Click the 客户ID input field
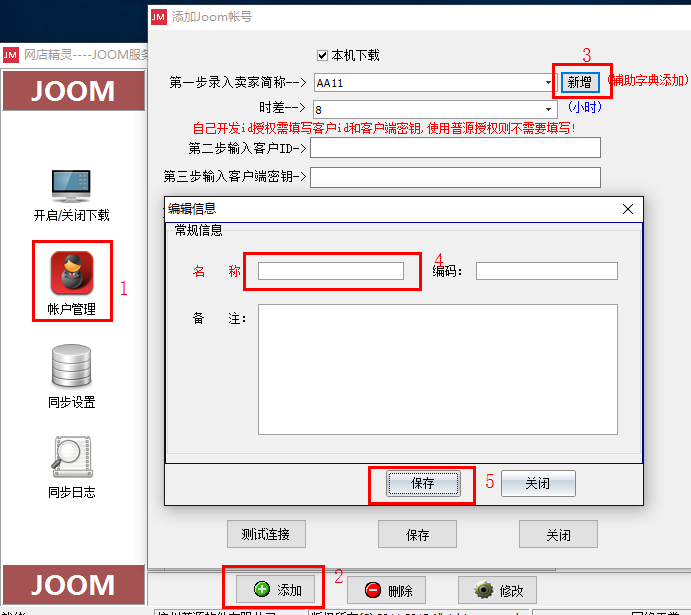 click(455, 148)
